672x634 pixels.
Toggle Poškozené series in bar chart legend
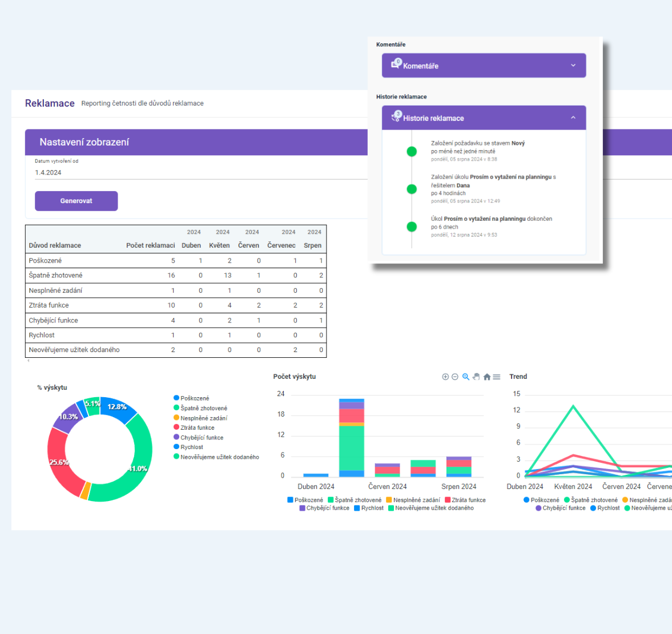click(305, 500)
